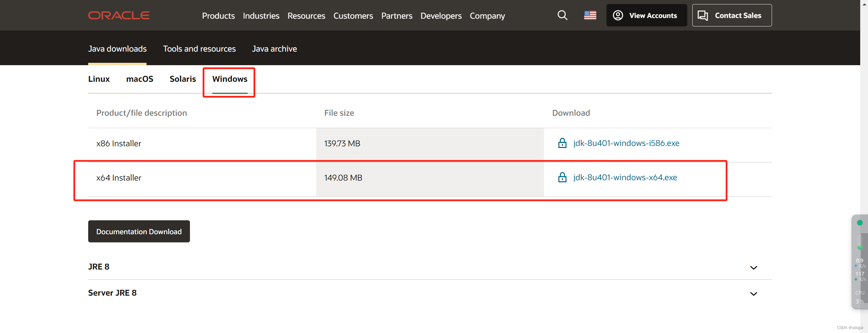Click the x86 Installer cell
868x333 pixels.
tap(119, 144)
